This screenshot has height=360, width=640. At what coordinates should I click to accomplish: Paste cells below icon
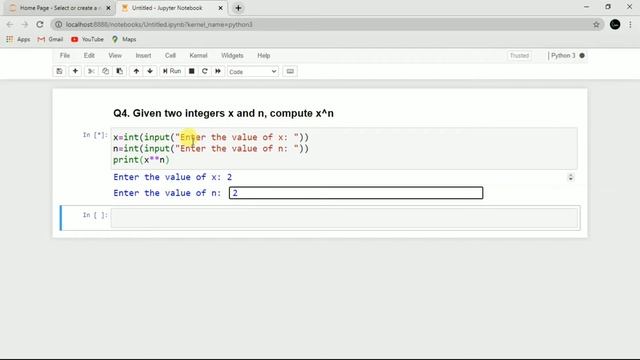120,71
